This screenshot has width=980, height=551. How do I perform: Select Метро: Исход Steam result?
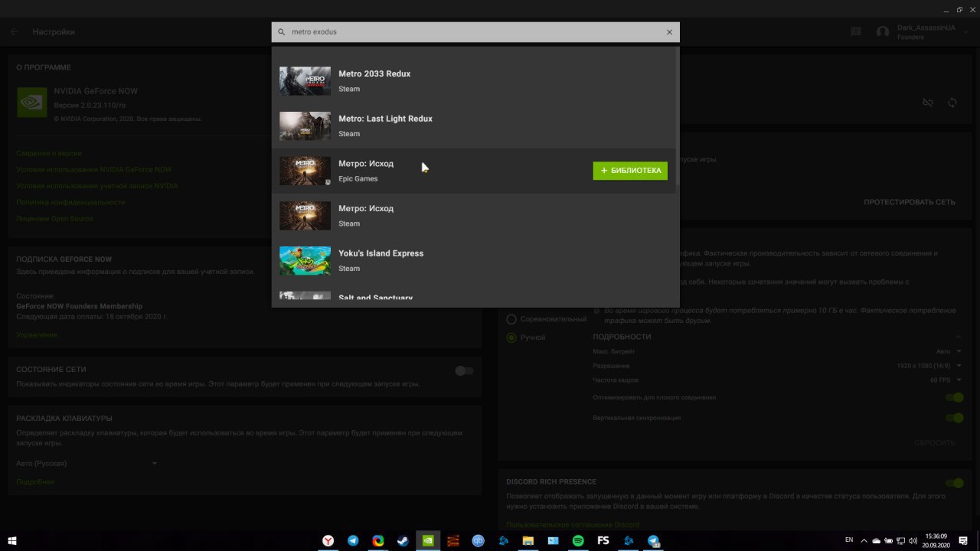click(x=475, y=216)
